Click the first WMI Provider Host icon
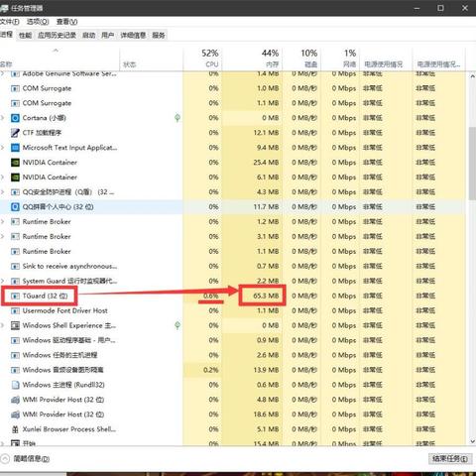 (15, 400)
